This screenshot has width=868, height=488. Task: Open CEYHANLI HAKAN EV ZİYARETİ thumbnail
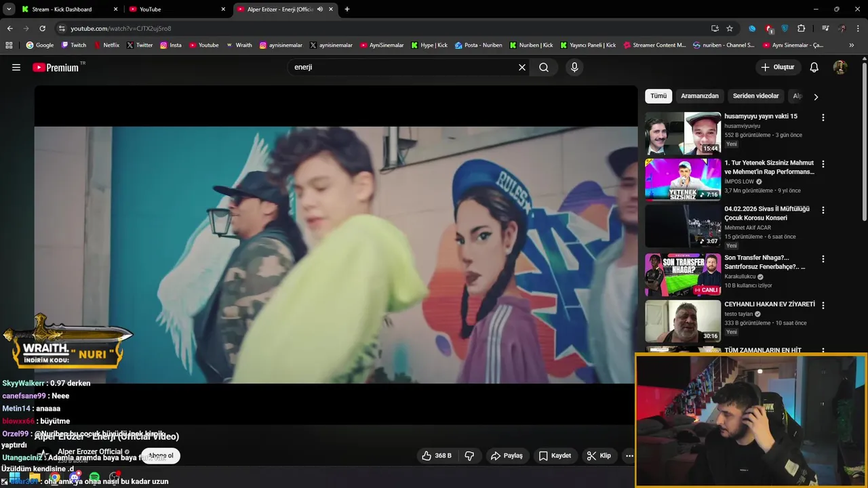(x=683, y=321)
